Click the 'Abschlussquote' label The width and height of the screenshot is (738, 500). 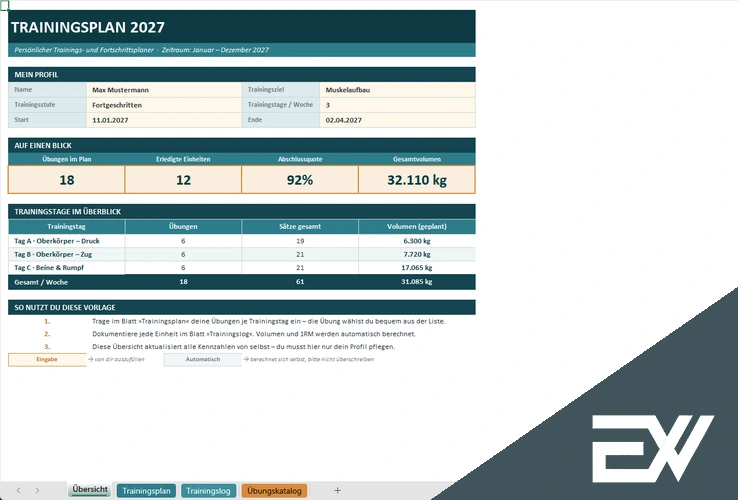coord(300,159)
